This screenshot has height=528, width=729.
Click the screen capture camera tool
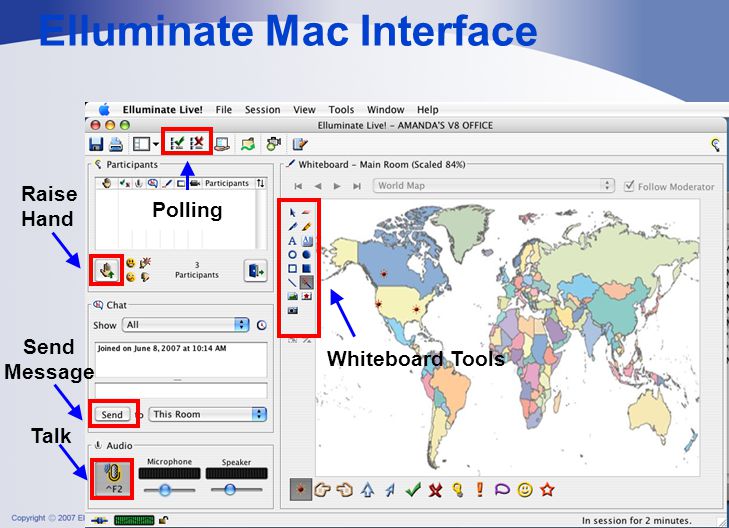pyautogui.click(x=292, y=310)
